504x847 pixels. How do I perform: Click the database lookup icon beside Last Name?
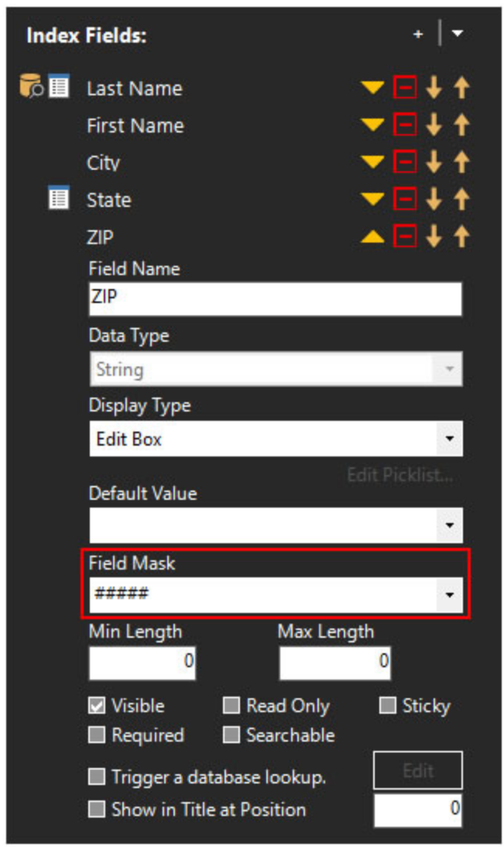click(x=31, y=87)
